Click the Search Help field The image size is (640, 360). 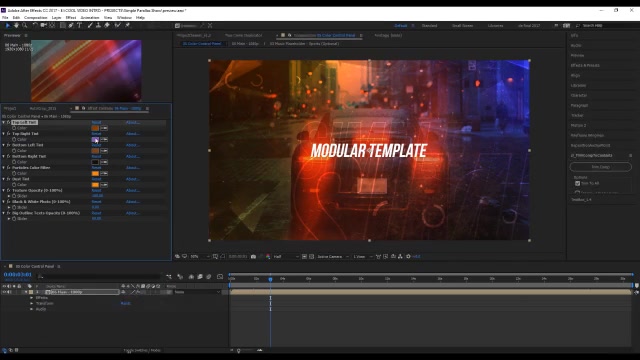click(606, 26)
